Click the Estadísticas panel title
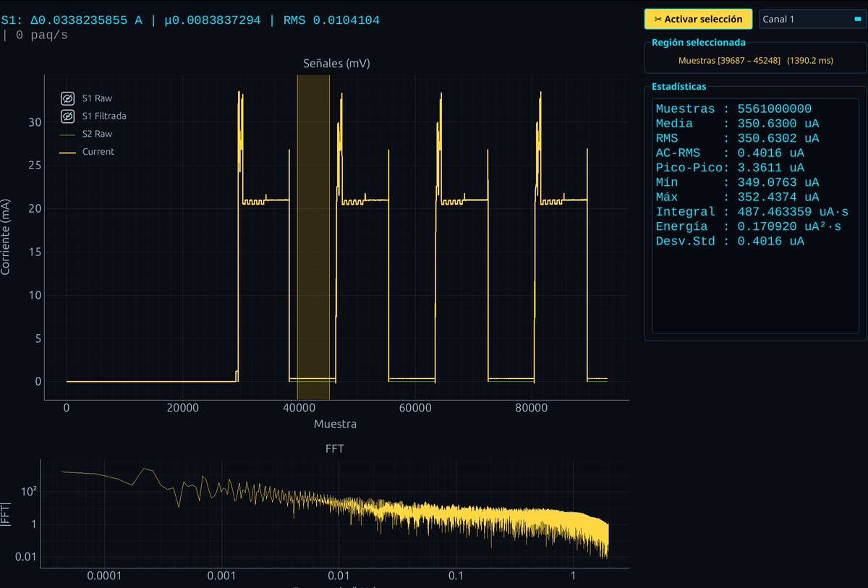 click(x=679, y=86)
